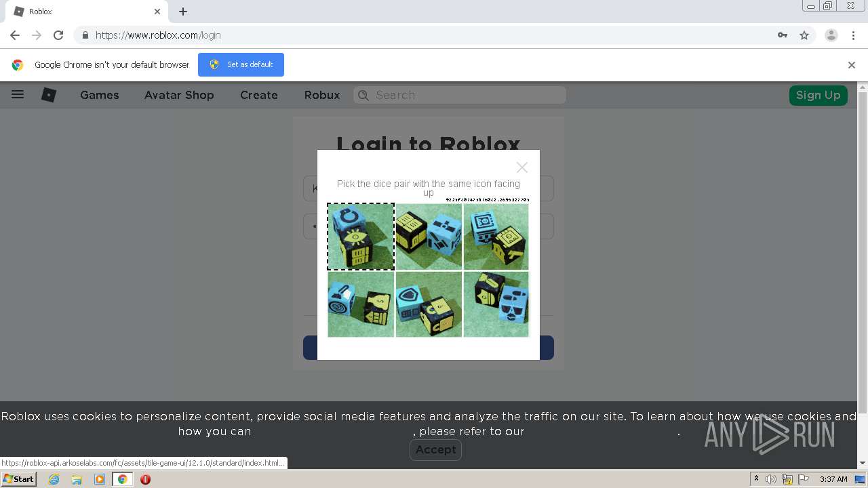
Task: Accept the cookies notice
Action: coord(435,449)
